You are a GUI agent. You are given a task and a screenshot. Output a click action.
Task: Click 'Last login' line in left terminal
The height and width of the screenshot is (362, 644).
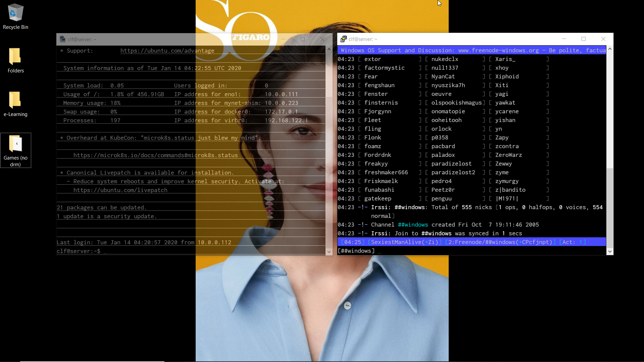click(x=144, y=242)
